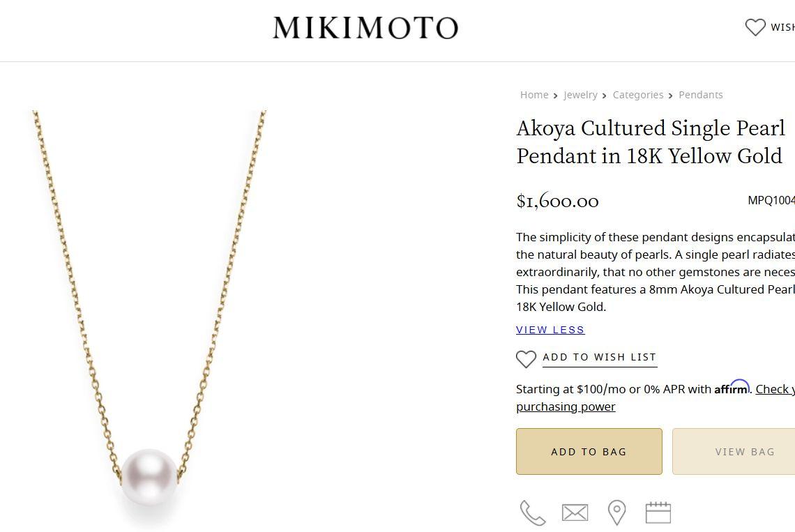
Task: Click the $1,600.00 price text
Action: click(557, 202)
